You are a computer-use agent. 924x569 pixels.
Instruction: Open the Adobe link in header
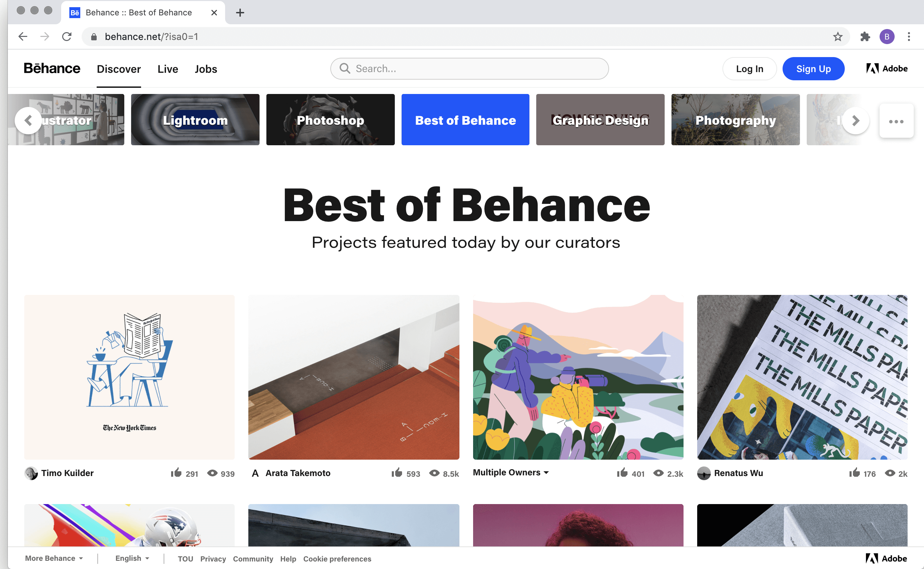click(x=887, y=68)
